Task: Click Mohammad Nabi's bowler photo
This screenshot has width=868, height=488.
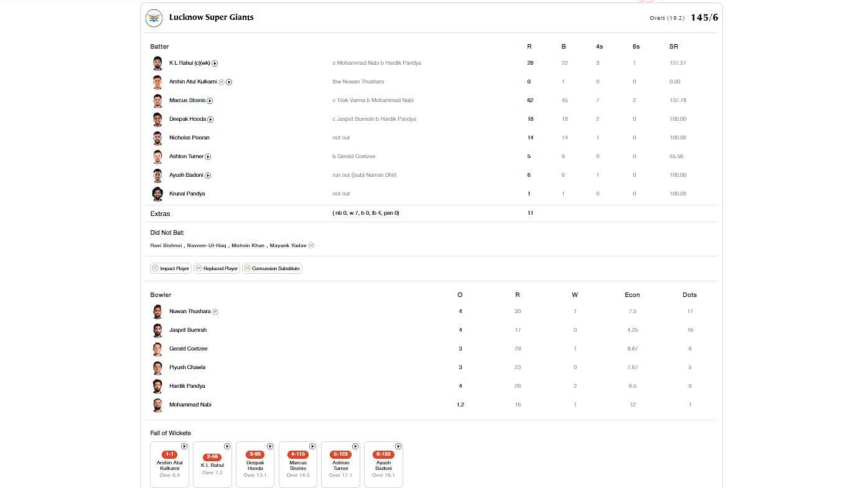Action: (157, 405)
